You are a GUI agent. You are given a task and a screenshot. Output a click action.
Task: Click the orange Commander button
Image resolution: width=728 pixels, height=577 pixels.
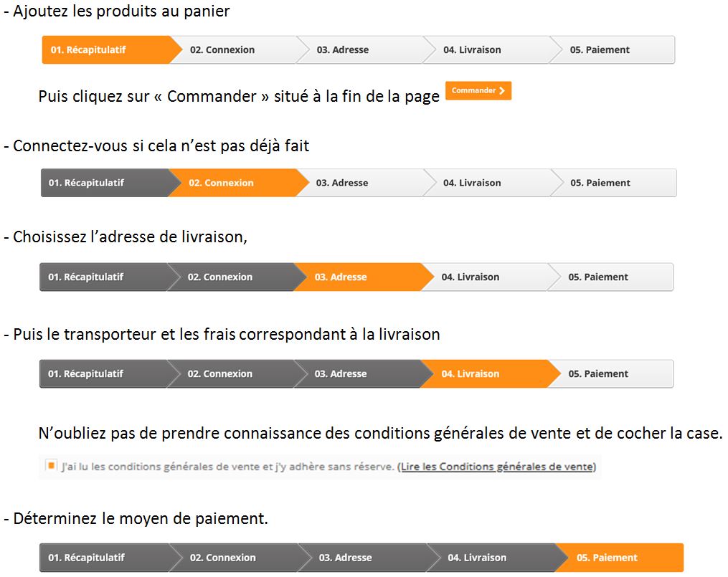click(x=478, y=90)
